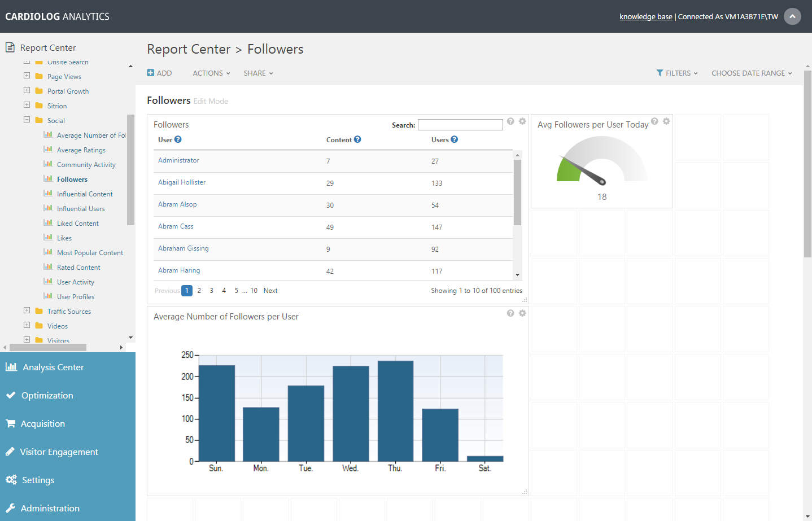812x521 pixels.
Task: Click the ADD button
Action: pyautogui.click(x=159, y=73)
